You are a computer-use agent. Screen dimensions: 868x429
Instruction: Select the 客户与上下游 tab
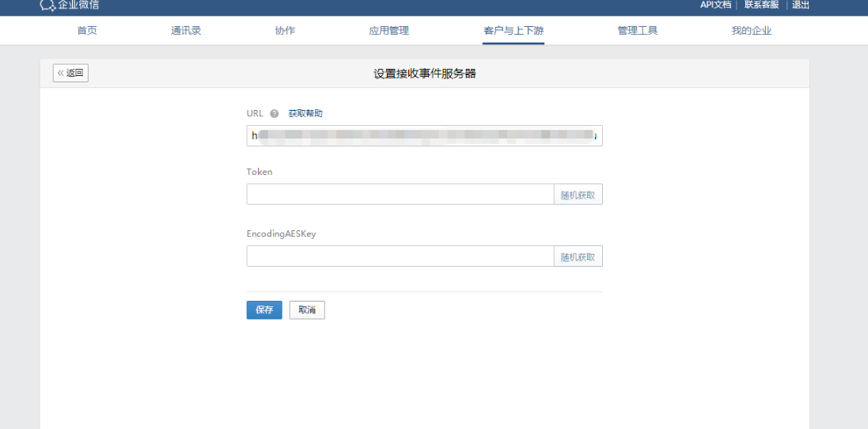coord(514,31)
